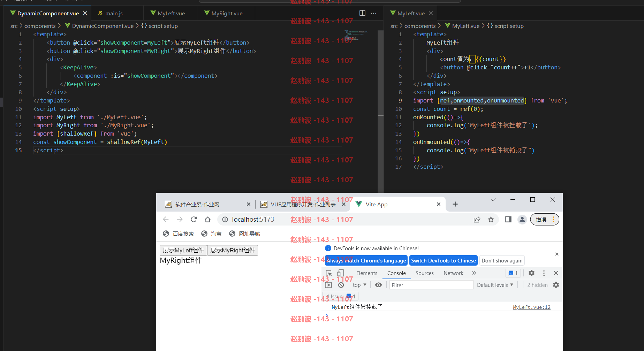Open the Chrome home page button
Viewport: 644px width, 351px height.
pyautogui.click(x=207, y=219)
